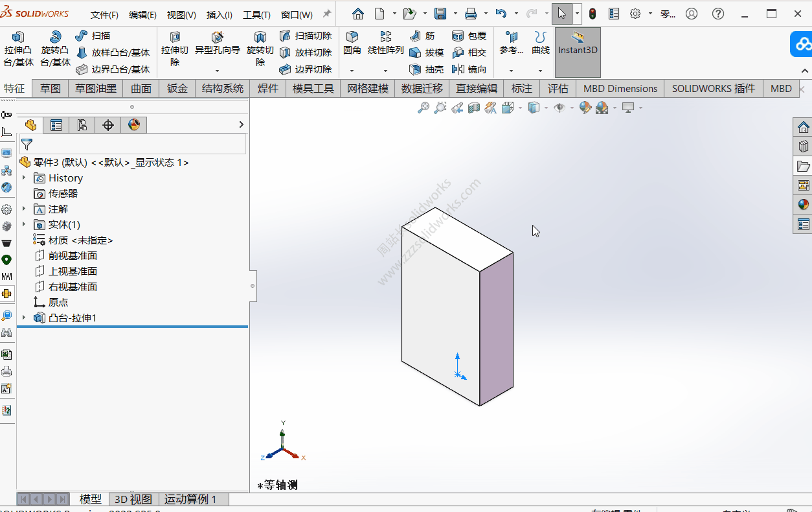The image size is (812, 512).
Task: Open the 运动算例 1 motion study tab
Action: [x=190, y=499]
